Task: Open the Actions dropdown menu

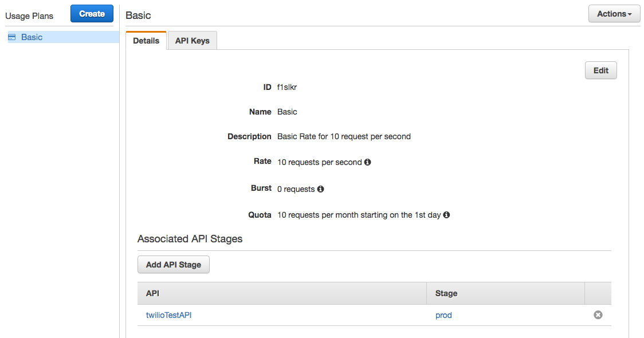Action: [614, 14]
